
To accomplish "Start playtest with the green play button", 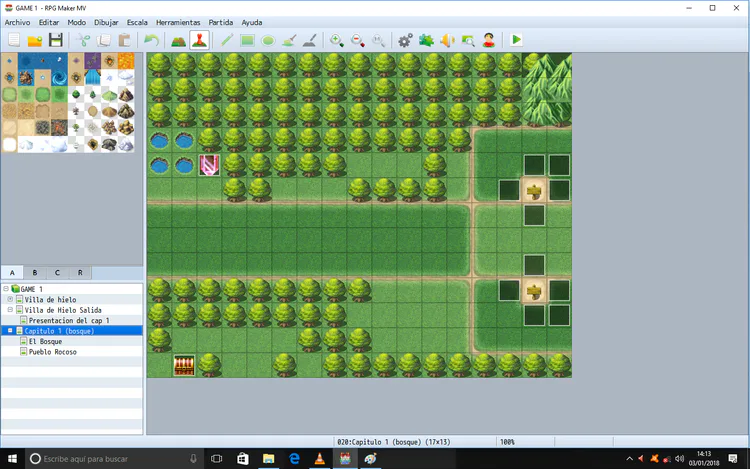I will point(516,40).
